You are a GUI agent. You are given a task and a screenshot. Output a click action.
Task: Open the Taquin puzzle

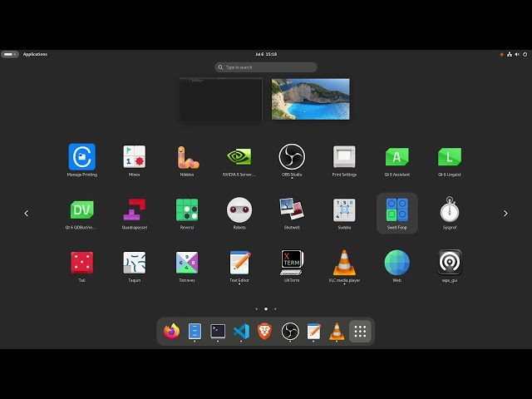click(135, 266)
